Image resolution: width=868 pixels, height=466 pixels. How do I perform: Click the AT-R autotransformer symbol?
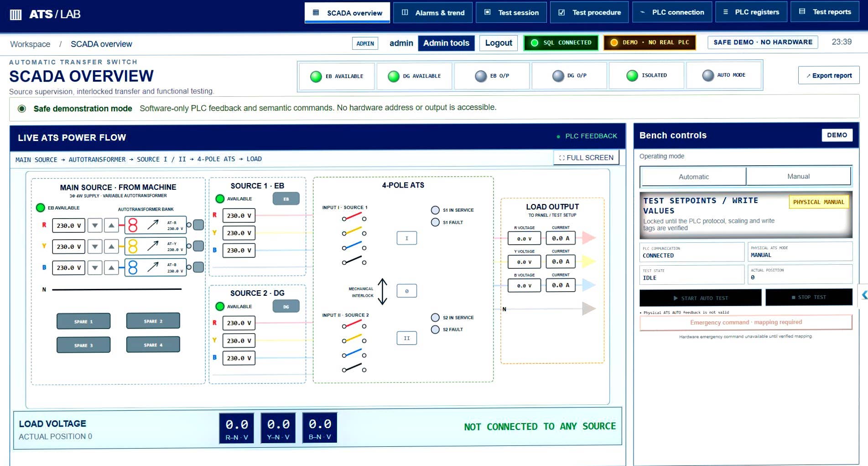[156, 225]
